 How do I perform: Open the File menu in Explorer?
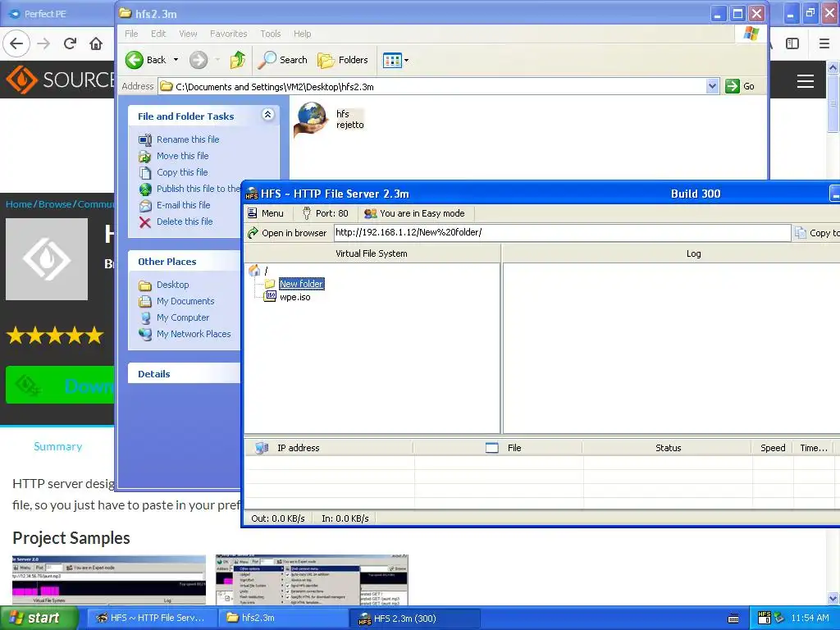[131, 34]
